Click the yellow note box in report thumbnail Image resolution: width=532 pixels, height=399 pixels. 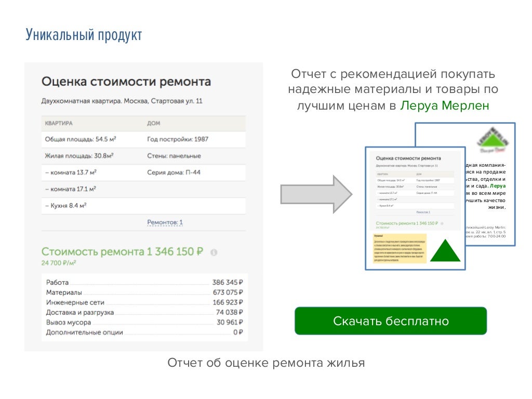pos(400,249)
